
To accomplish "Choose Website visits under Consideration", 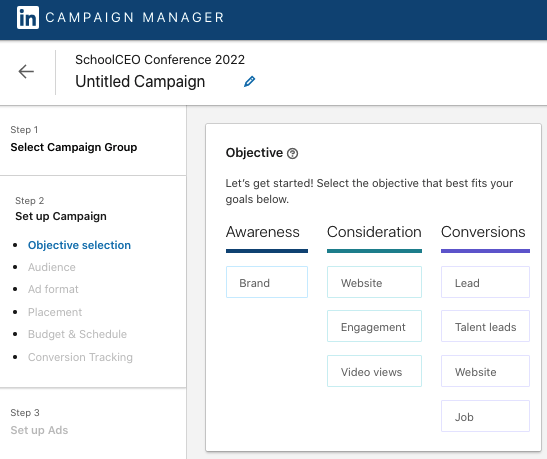I will [x=374, y=282].
